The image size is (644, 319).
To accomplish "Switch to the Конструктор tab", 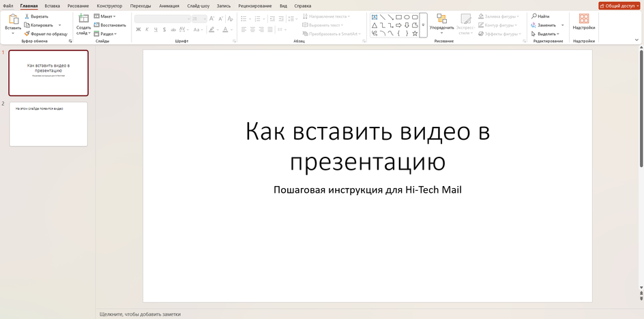I will [110, 5].
